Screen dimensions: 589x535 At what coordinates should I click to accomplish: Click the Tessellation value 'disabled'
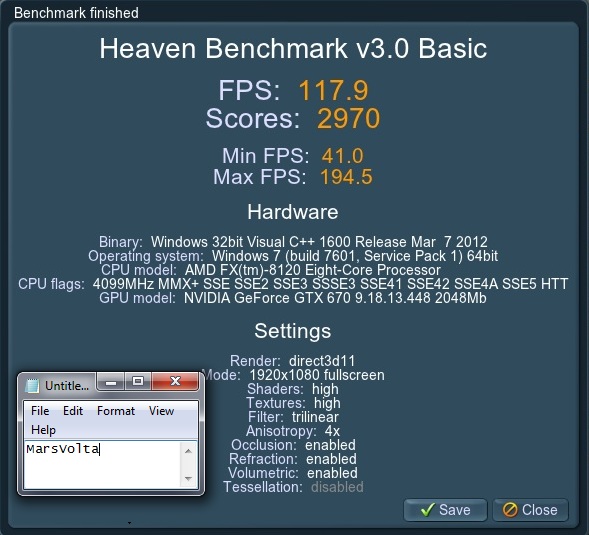337,487
